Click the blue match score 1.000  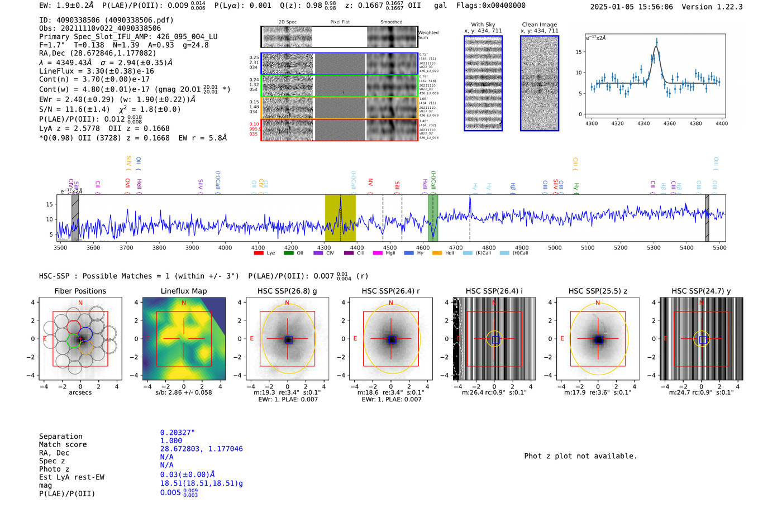tap(171, 441)
